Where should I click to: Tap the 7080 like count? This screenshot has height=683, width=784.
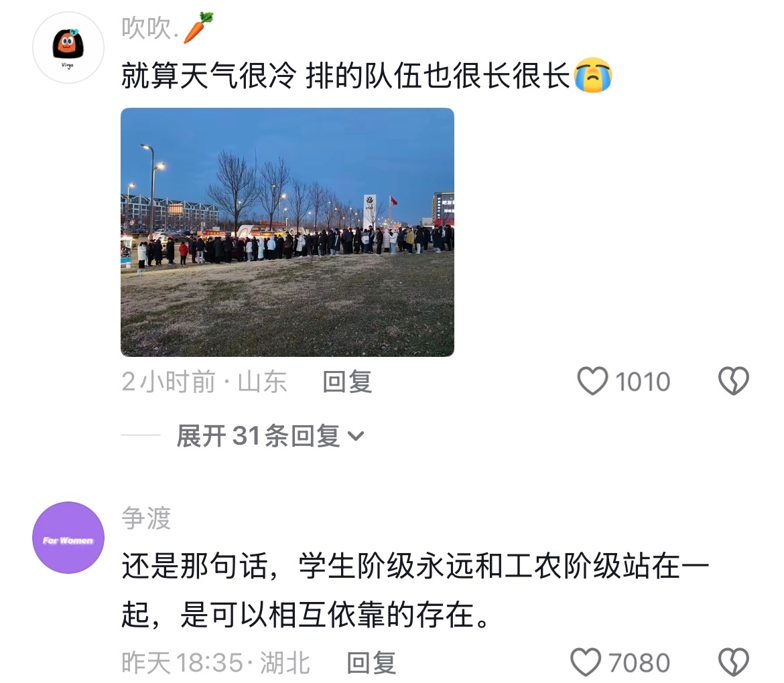pos(639,663)
